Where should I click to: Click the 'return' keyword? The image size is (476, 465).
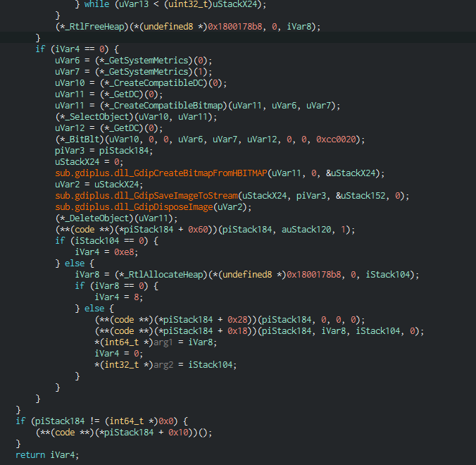30,455
